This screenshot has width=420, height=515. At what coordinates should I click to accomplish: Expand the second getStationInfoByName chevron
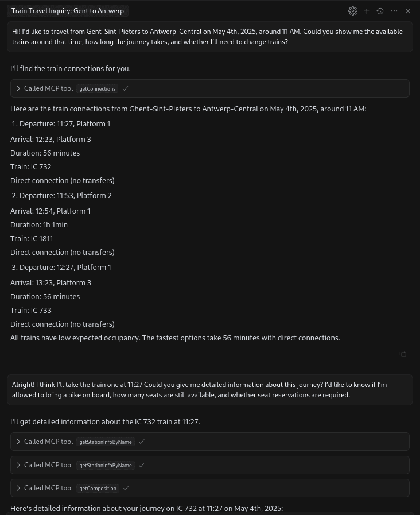point(18,465)
